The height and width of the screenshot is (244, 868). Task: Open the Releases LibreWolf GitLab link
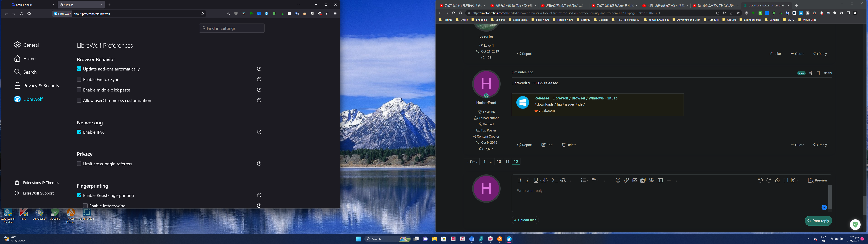pos(576,98)
